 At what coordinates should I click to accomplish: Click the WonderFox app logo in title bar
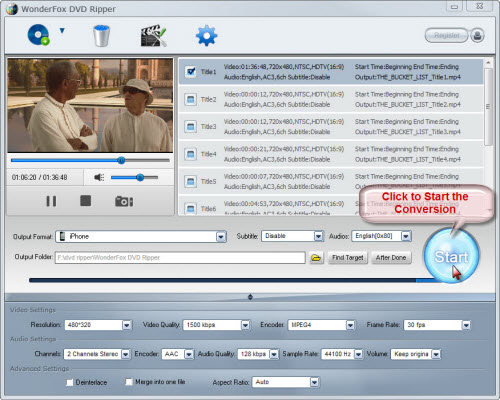[x=12, y=9]
